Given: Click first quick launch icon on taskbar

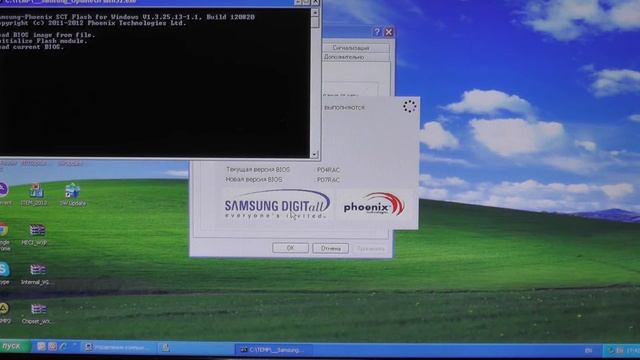Looking at the screenshot, I should (41, 347).
